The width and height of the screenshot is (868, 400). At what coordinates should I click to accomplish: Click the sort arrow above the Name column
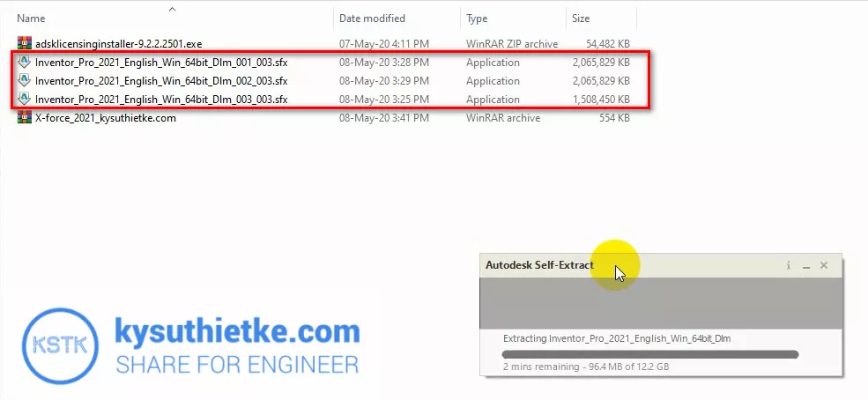point(172,9)
